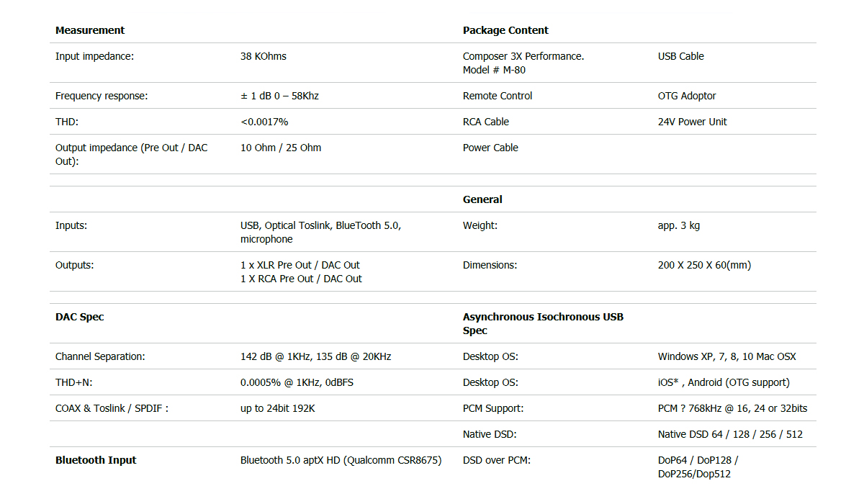Click the PCM Support label
The width and height of the screenshot is (864, 504).
(x=493, y=408)
